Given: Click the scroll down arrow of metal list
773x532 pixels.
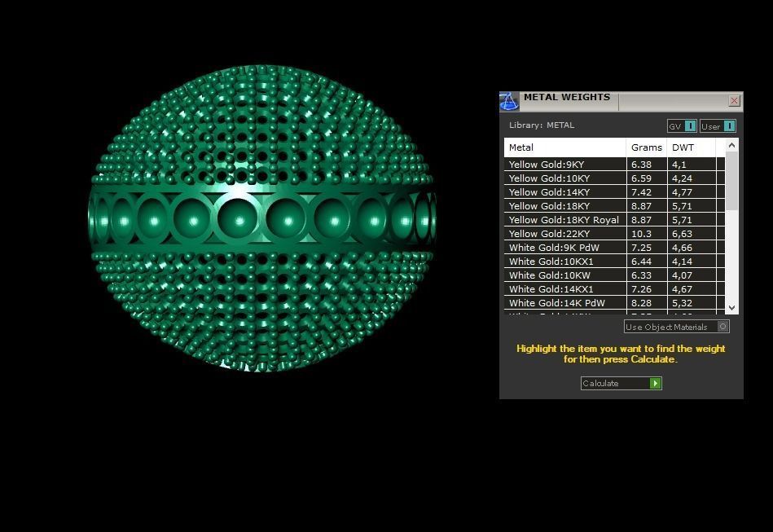Looking at the screenshot, I should point(731,308).
